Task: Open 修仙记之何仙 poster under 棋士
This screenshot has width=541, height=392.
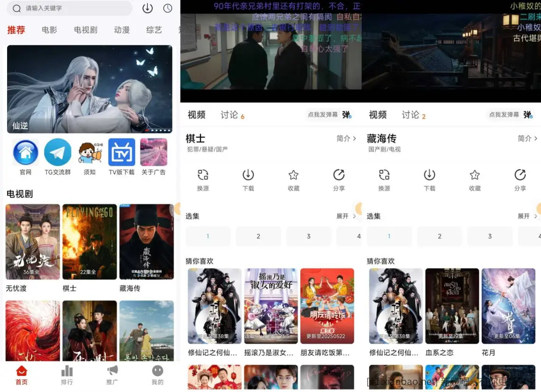Action: [x=215, y=306]
